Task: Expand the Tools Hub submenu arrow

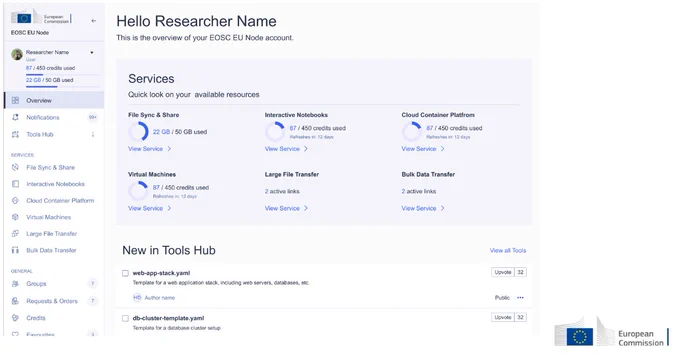Action: [x=93, y=134]
